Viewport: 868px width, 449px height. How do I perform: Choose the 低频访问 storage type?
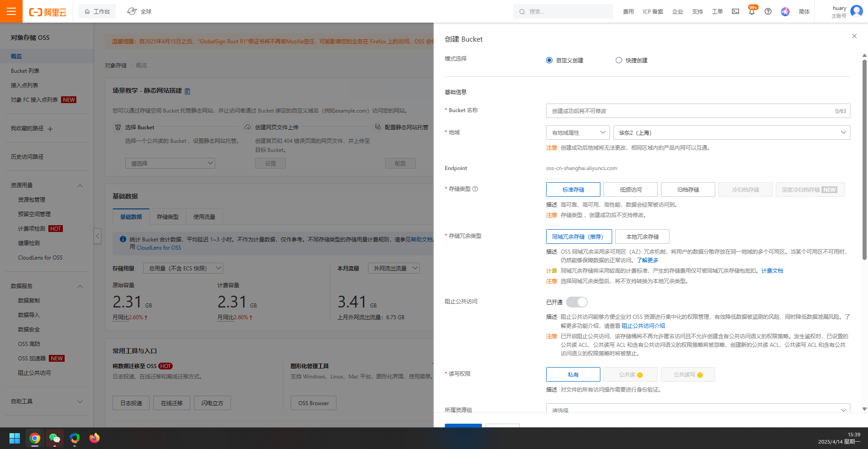630,189
